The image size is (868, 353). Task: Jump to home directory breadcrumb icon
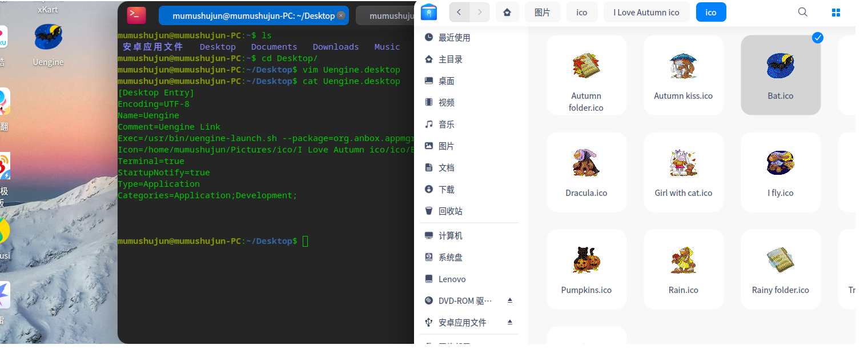click(507, 12)
